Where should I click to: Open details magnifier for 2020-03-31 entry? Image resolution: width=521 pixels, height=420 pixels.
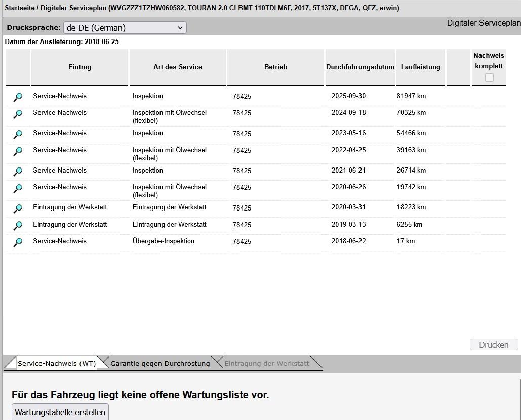(x=18, y=208)
